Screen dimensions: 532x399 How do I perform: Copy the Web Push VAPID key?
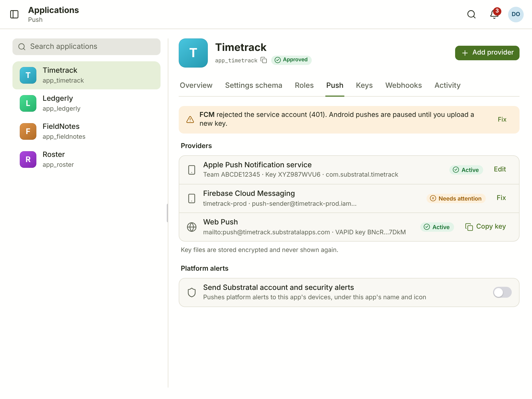click(x=486, y=227)
